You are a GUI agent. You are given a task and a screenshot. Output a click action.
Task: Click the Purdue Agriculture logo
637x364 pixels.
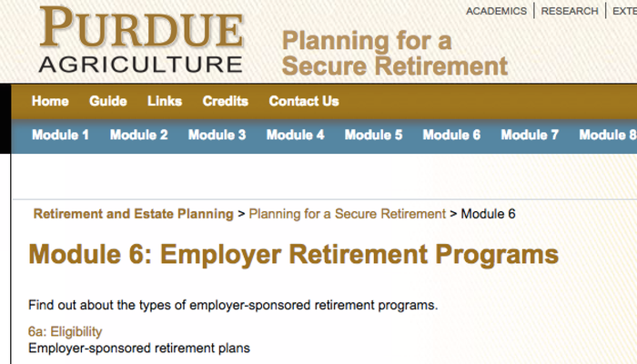pos(141,40)
